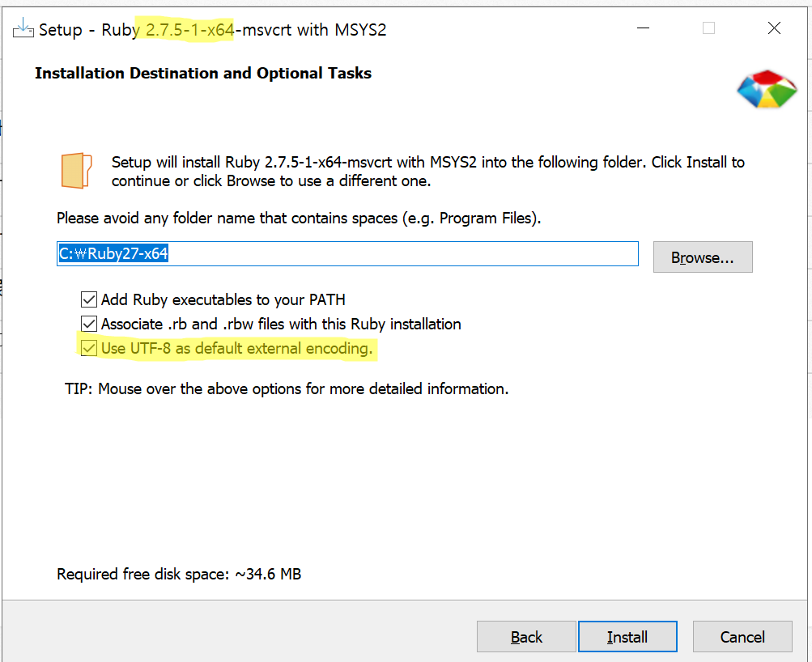Minimize the Ruby Setup window
The width and height of the screenshot is (812, 662).
pyautogui.click(x=643, y=28)
